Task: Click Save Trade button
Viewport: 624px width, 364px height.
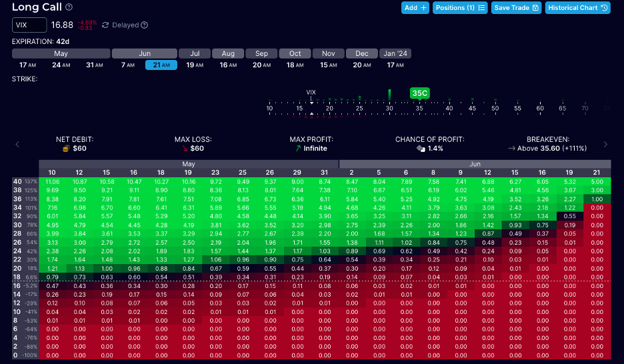Action: (516, 7)
